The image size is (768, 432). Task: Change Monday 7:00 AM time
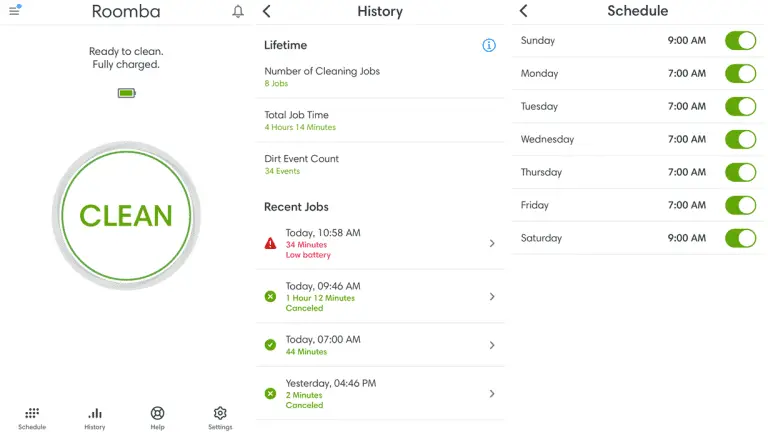click(x=687, y=73)
